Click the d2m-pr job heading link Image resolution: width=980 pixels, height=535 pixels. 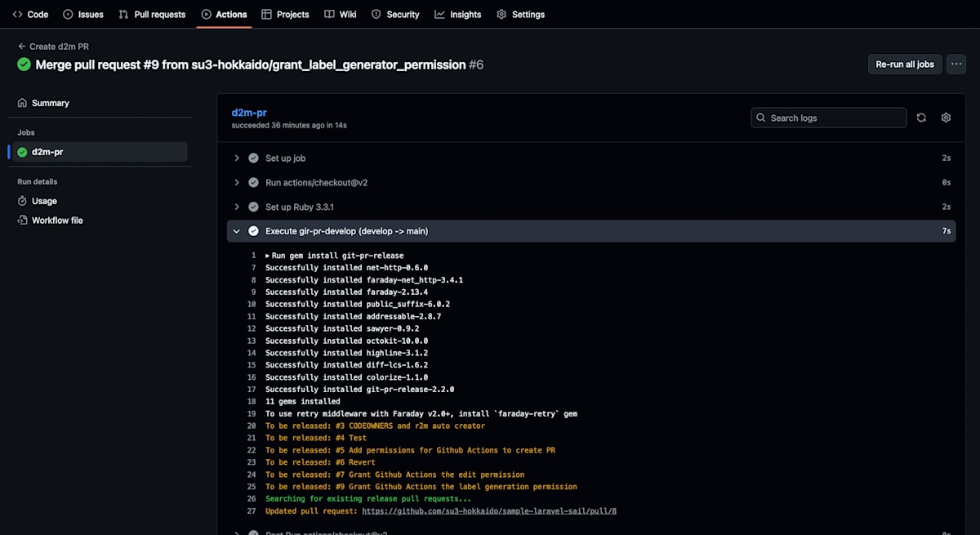pos(249,113)
